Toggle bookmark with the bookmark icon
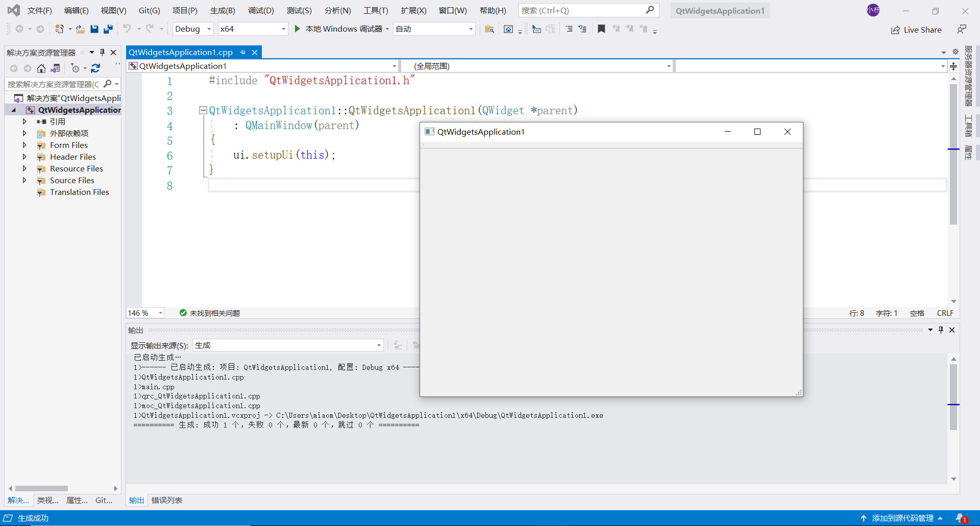Viewport: 980px width, 526px height. tap(601, 29)
